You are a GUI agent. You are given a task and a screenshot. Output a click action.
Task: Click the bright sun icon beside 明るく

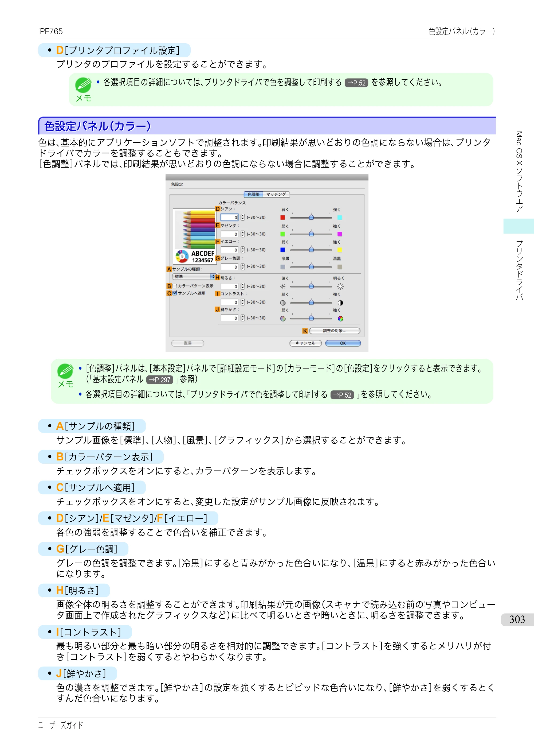340,286
